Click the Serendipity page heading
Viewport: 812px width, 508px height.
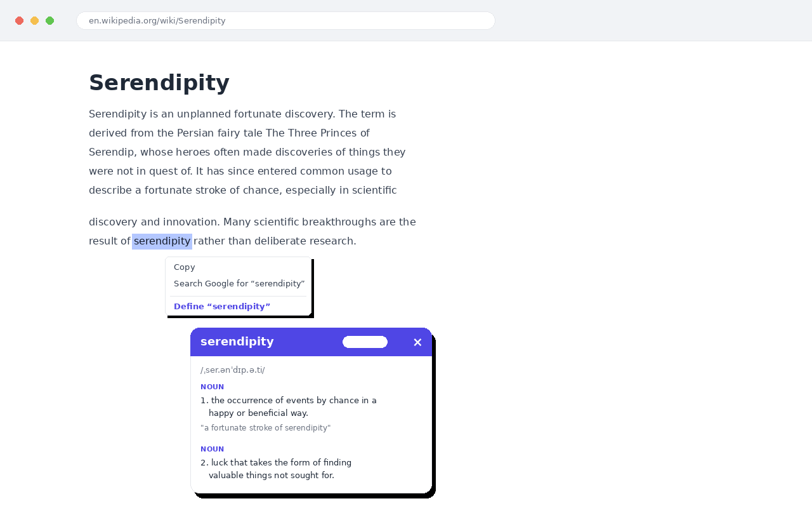coord(159,83)
